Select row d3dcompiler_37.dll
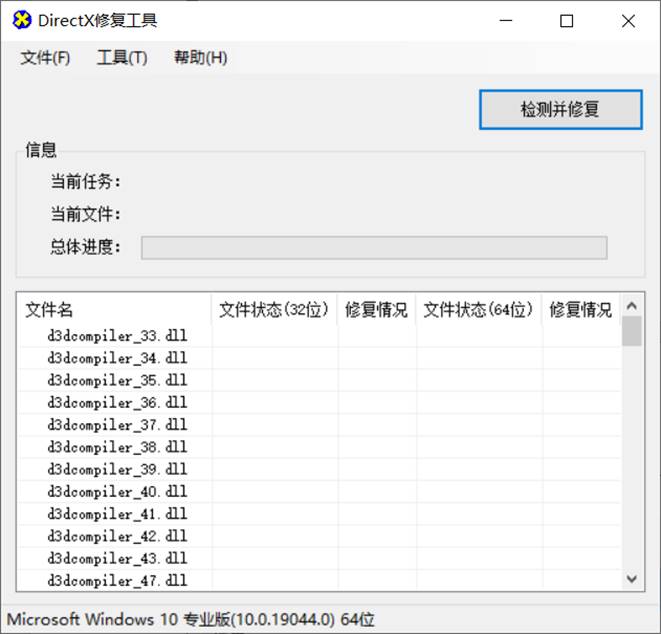 pyautogui.click(x=319, y=425)
